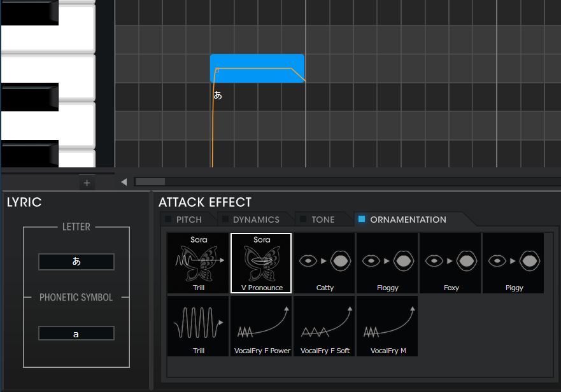Select the Sora Trill attack effect

tap(198, 263)
